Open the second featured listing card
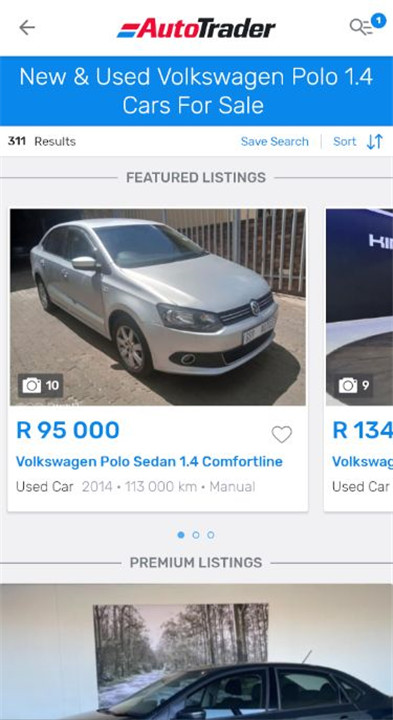Screen dimensions: 393x720 click(359, 360)
